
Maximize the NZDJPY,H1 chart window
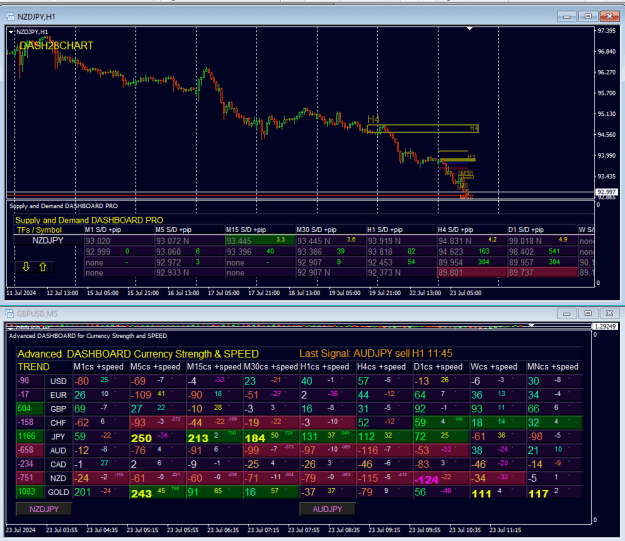(588, 16)
